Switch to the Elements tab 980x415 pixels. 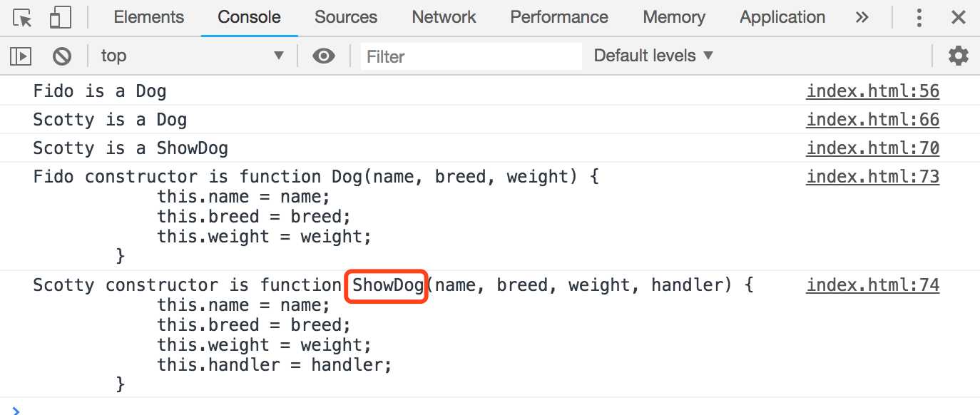point(148,18)
